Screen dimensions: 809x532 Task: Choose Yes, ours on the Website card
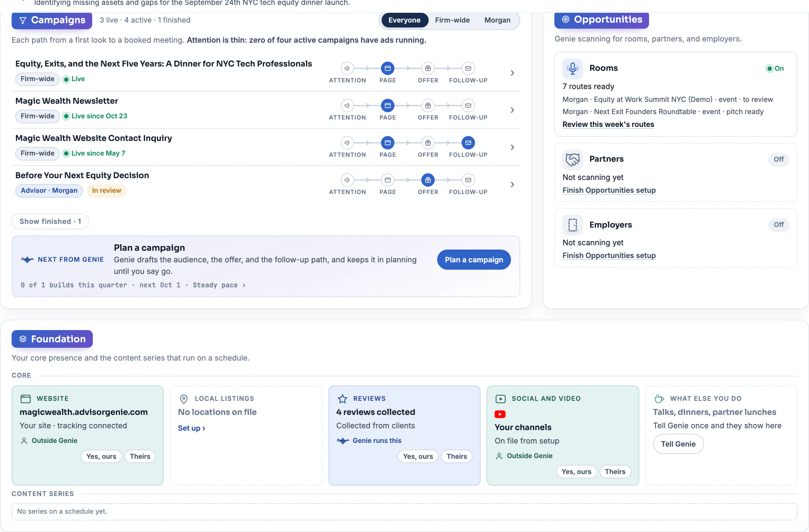coord(101,456)
